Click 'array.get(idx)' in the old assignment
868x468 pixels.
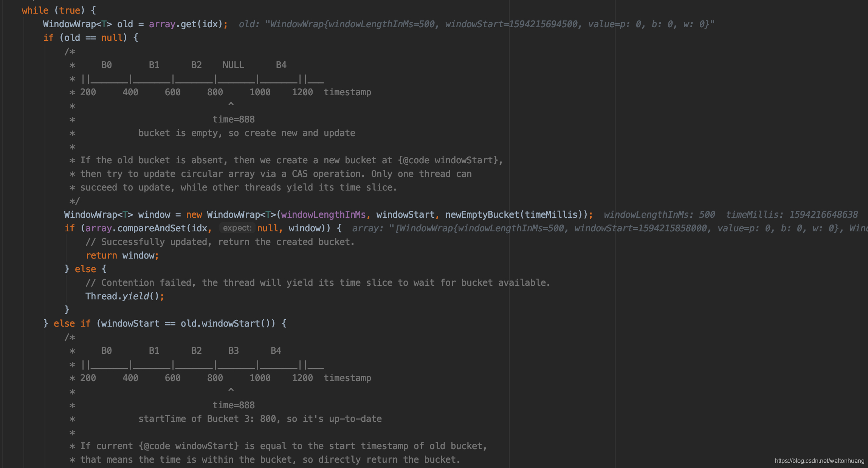[x=186, y=24]
